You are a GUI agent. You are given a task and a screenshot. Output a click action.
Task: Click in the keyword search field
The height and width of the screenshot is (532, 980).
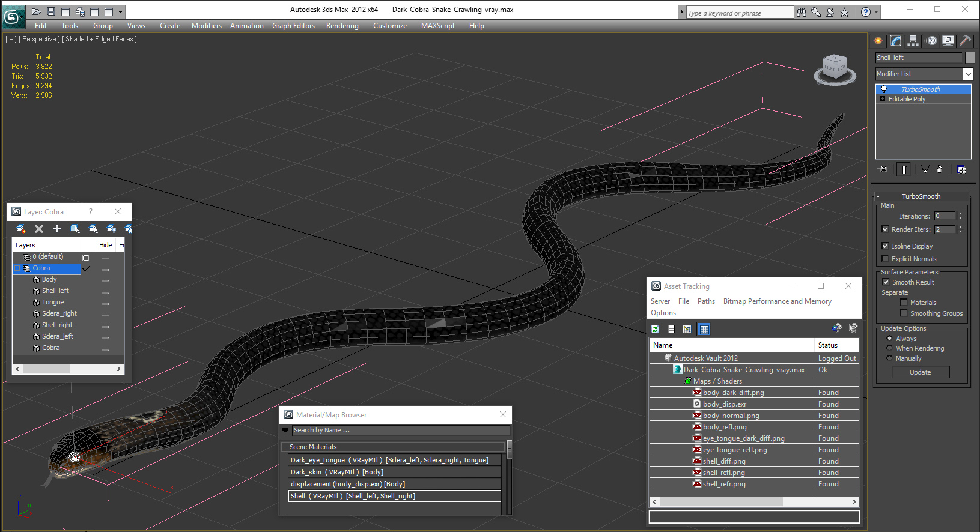point(740,13)
